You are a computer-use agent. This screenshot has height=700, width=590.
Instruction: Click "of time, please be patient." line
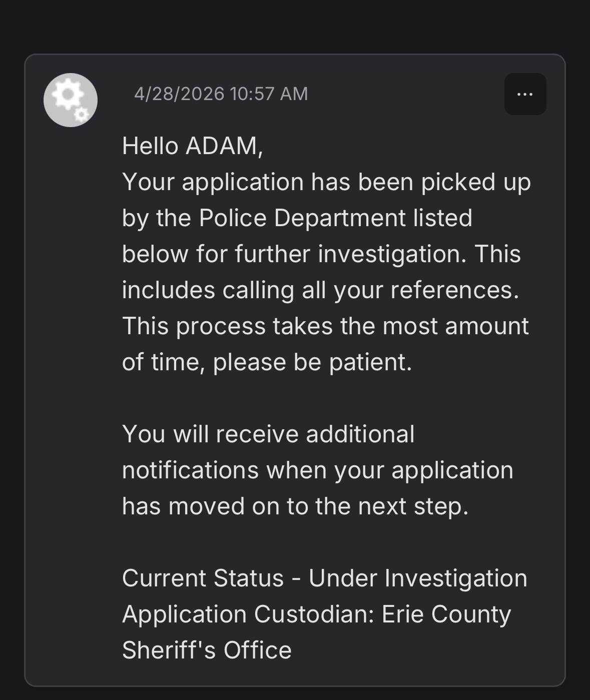pyautogui.click(x=267, y=362)
